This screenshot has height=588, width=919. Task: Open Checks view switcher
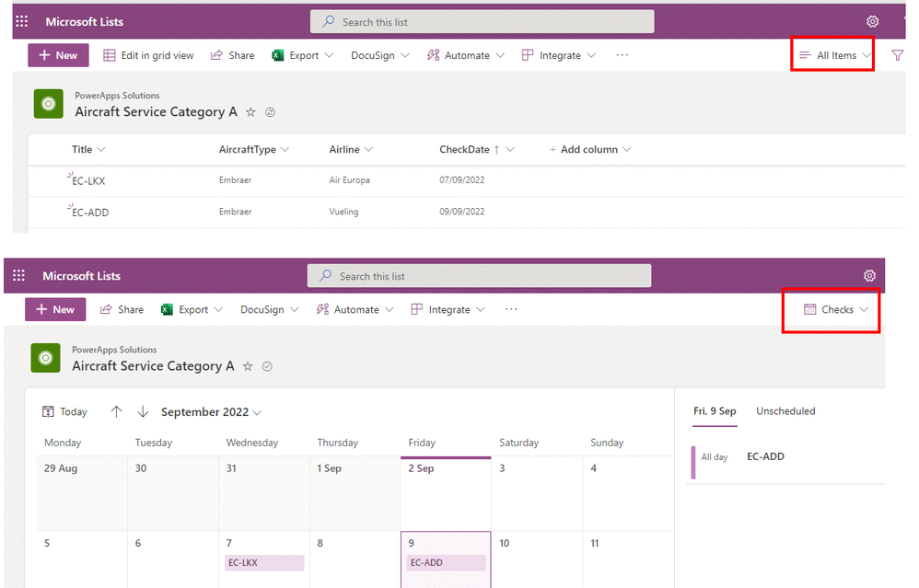(836, 309)
